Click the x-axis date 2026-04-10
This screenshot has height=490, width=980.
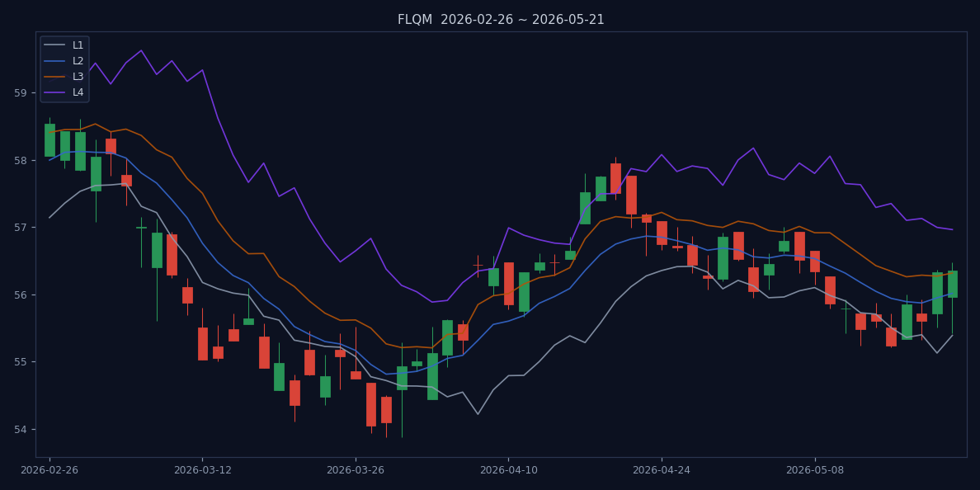point(508,470)
